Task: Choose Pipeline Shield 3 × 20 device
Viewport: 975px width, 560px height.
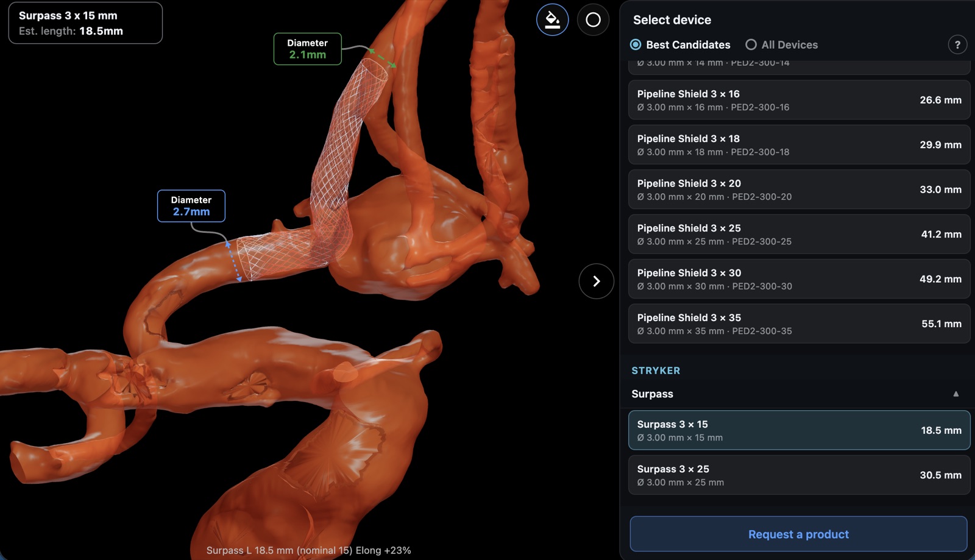Action: click(x=799, y=190)
